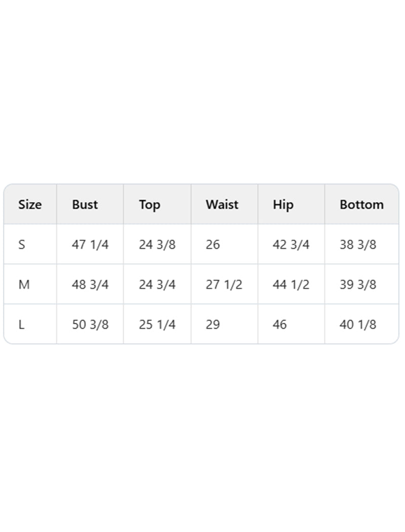The height and width of the screenshot is (532, 405).
Task: Click top value 25 1/4
Action: [157, 325]
